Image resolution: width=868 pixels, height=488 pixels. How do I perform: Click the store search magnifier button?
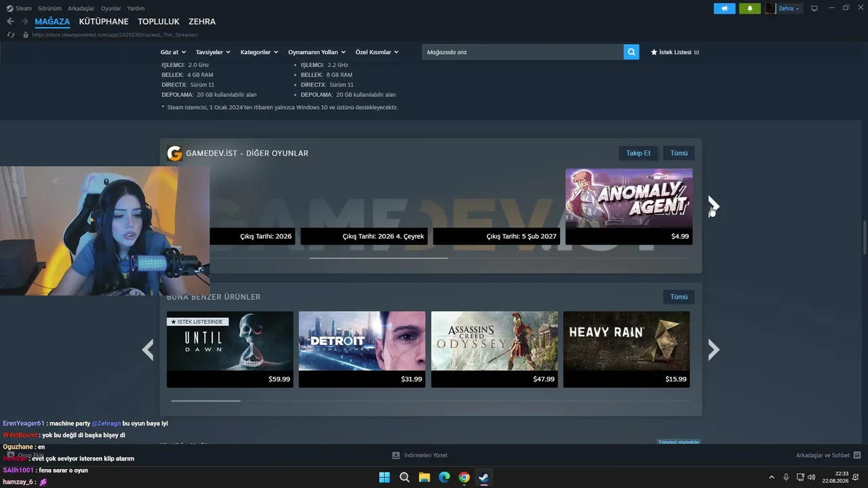tap(631, 52)
